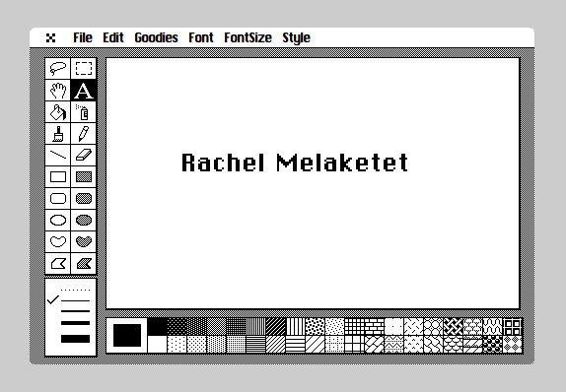Select the basket weave pattern swatch
566x392 pixels.
point(453,326)
